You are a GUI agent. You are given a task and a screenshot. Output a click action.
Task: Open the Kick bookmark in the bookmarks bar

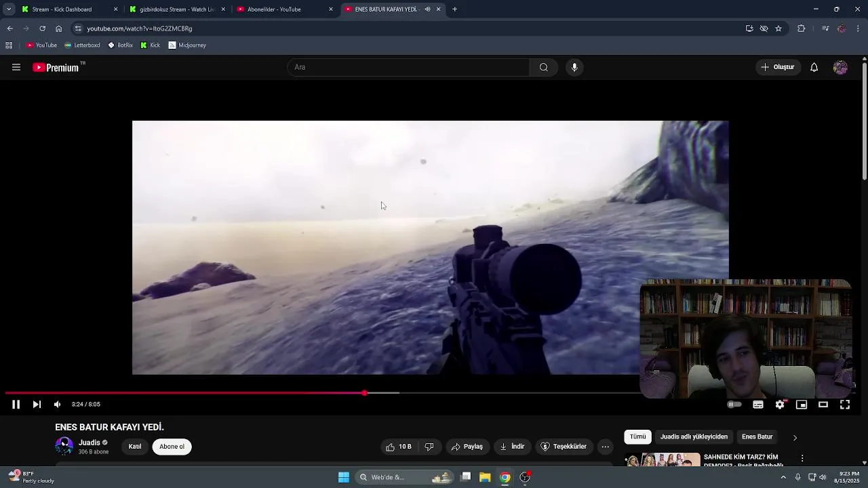pyautogui.click(x=151, y=45)
